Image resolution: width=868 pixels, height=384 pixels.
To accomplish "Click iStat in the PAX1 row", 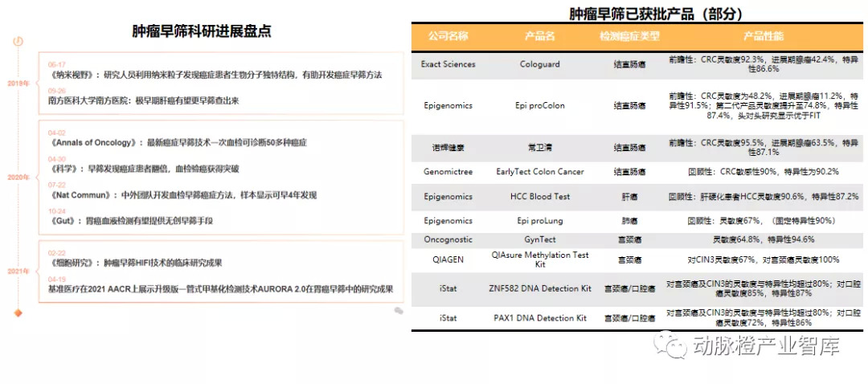I will [448, 318].
